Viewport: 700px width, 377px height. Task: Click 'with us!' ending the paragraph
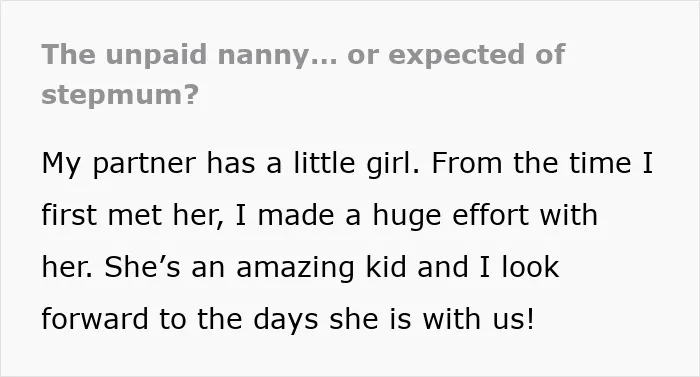tap(478, 318)
